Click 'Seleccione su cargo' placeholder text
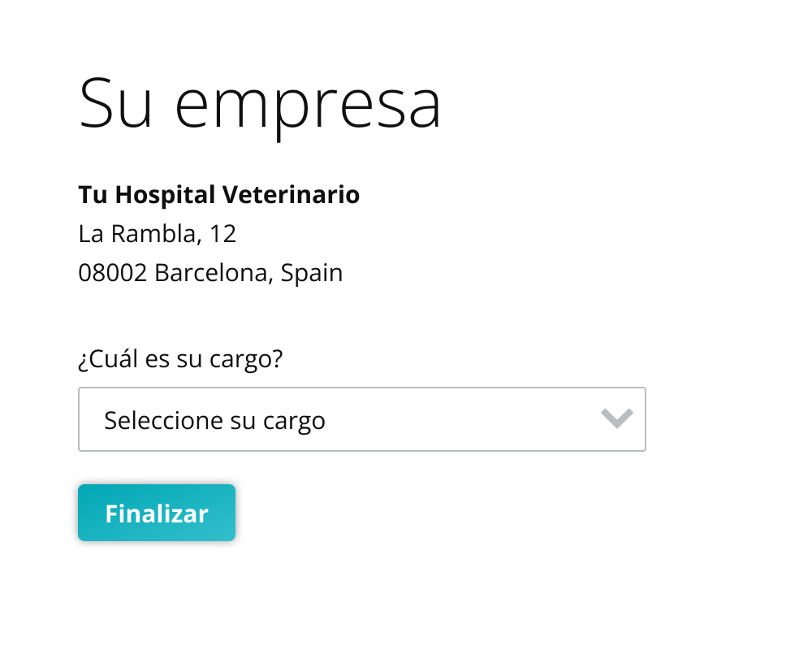This screenshot has height=650, width=812. tap(214, 420)
